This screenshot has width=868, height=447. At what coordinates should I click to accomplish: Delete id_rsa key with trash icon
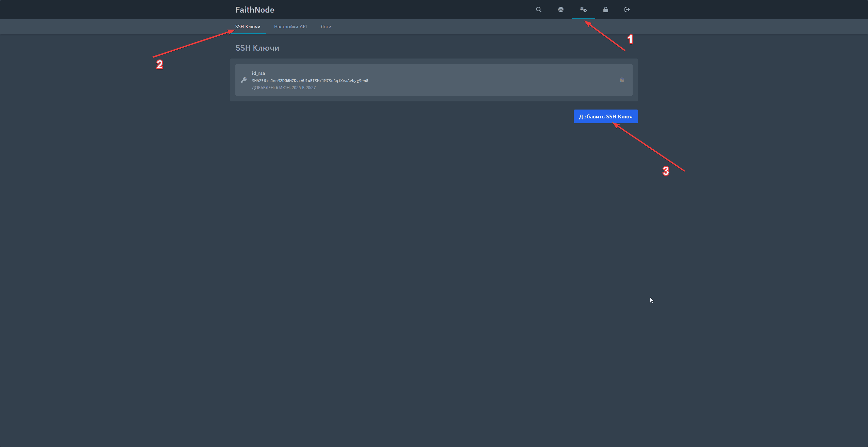tap(622, 80)
